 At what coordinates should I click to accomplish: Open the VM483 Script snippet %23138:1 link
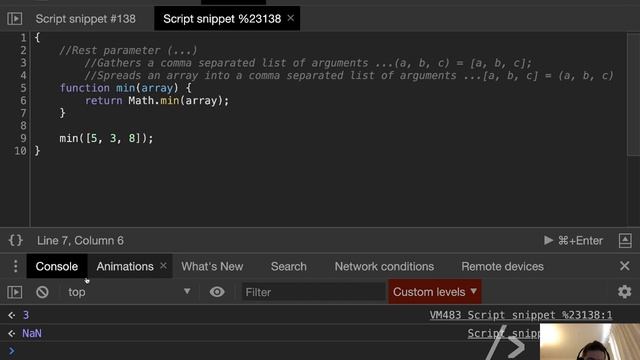point(521,315)
